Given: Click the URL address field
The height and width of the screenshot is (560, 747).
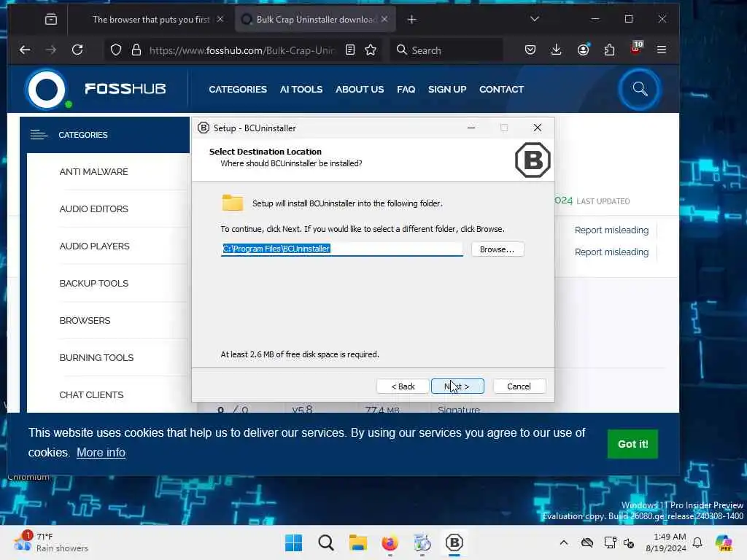Looking at the screenshot, I should (242, 50).
